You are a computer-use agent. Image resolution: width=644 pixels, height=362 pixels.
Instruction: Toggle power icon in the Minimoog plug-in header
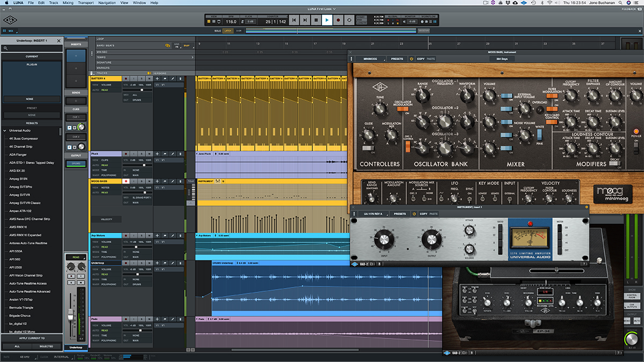(x=412, y=59)
